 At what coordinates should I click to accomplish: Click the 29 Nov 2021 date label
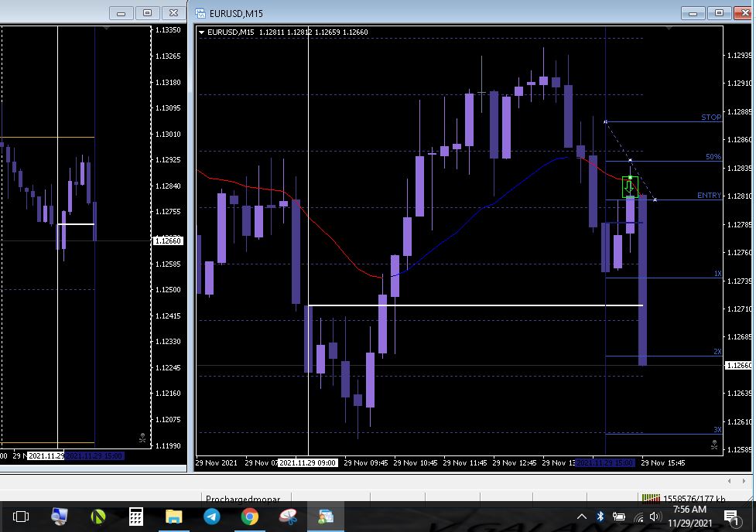point(217,462)
